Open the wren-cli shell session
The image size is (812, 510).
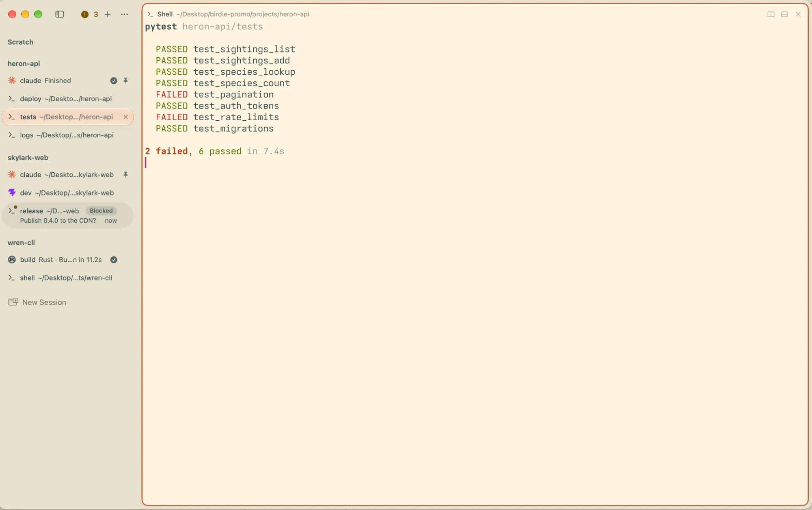point(68,278)
